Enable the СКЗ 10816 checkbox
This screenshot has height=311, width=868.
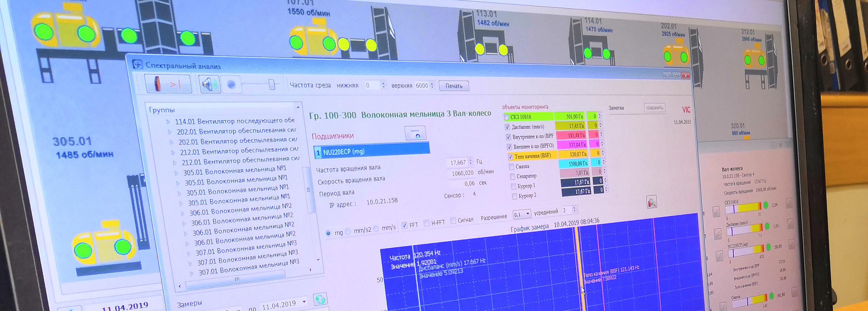pos(506,117)
